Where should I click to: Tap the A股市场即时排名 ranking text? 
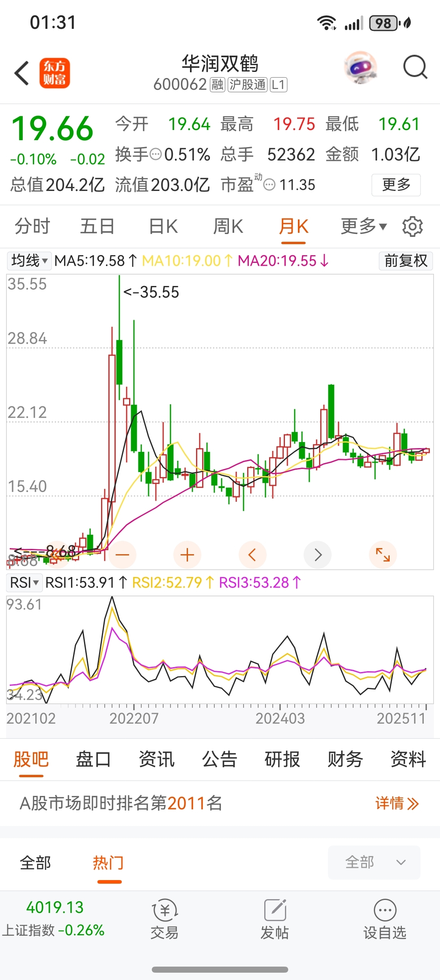[121, 803]
